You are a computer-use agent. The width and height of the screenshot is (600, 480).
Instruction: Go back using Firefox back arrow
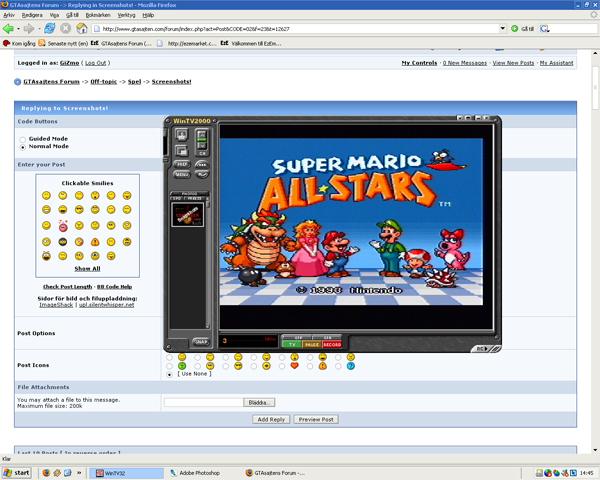(x=9, y=28)
